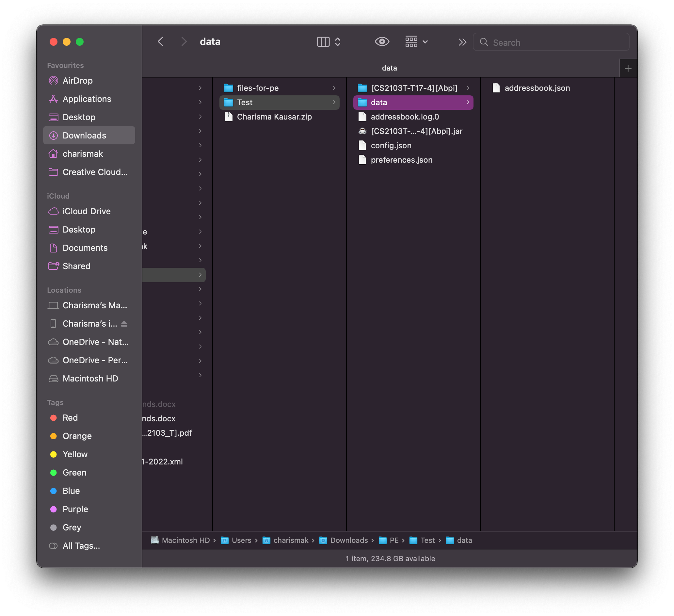
Task: Select iCloud Drive in the sidebar
Action: point(86,211)
